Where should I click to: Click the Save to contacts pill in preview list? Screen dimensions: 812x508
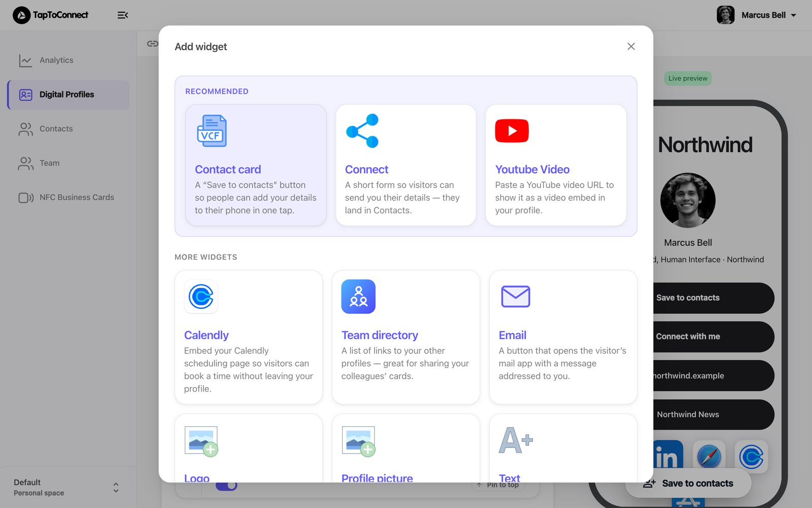click(713, 298)
